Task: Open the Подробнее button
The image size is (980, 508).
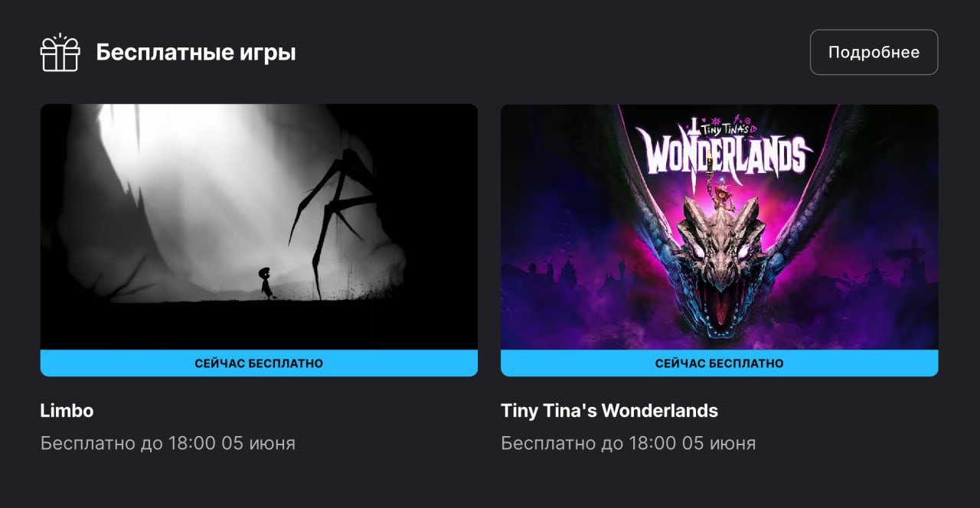Action: click(x=874, y=52)
